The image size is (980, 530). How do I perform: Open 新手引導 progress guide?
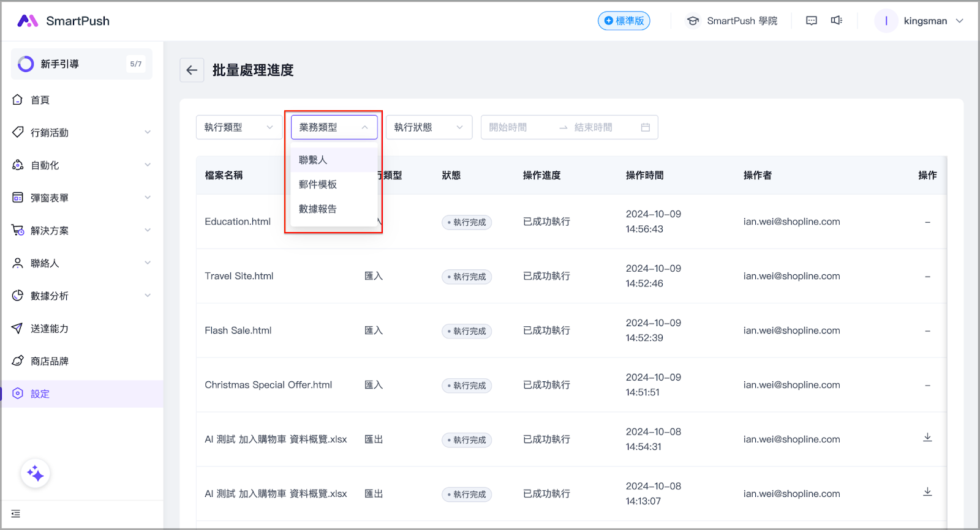(81, 64)
